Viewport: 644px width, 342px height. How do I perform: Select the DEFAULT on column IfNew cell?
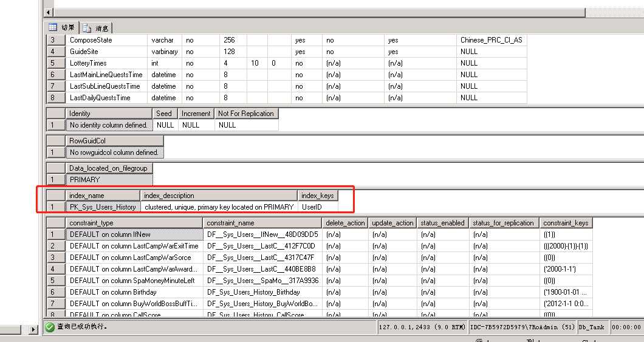coord(134,234)
